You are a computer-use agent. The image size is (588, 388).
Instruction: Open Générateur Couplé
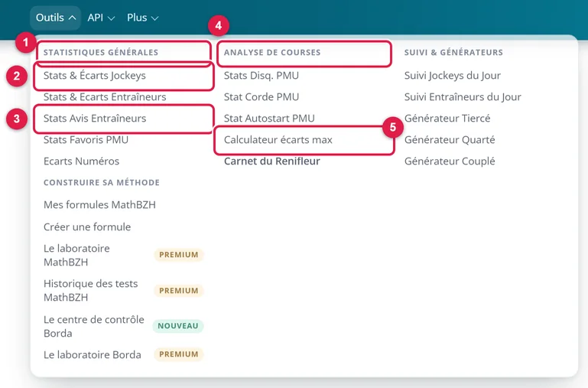(450, 161)
